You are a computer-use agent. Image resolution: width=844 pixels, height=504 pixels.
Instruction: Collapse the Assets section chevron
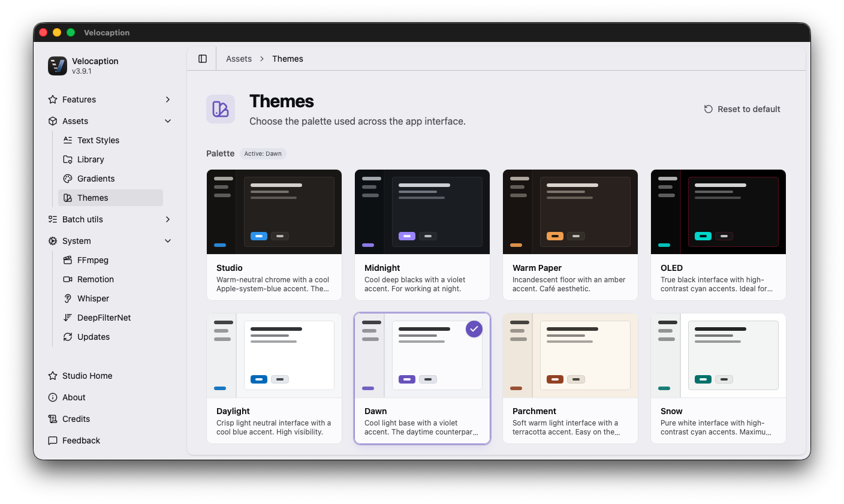168,121
